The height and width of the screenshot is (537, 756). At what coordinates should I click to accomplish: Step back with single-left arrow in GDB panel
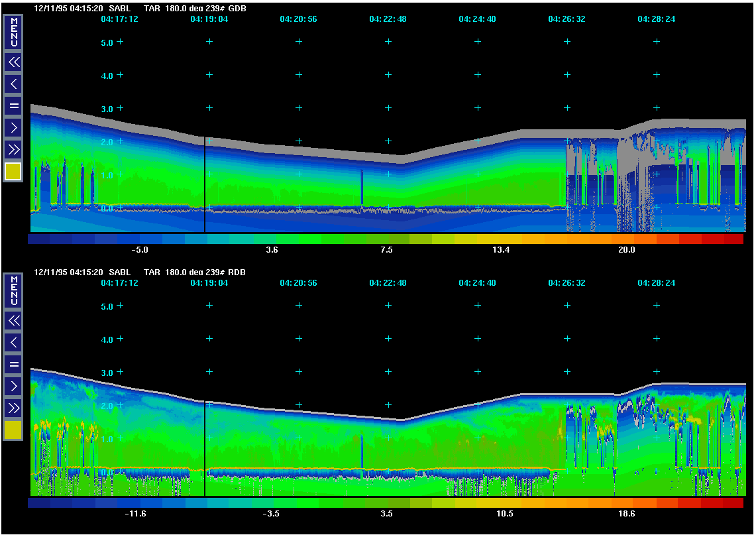pyautogui.click(x=13, y=84)
